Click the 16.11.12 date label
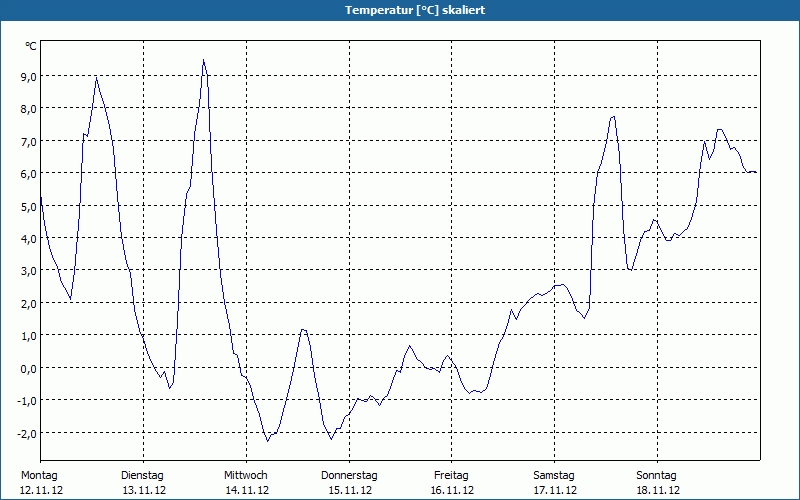 pos(452,490)
